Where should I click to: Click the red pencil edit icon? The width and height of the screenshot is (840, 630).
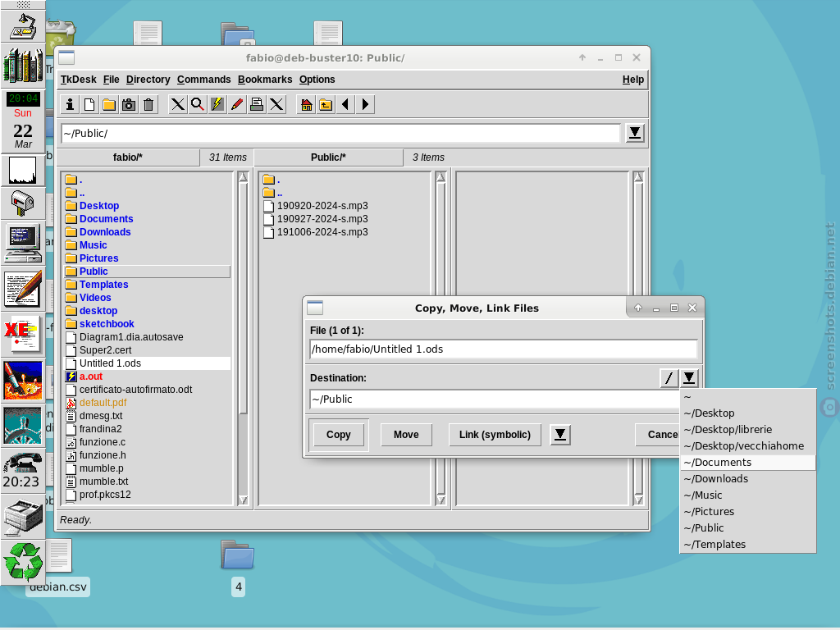coord(237,104)
